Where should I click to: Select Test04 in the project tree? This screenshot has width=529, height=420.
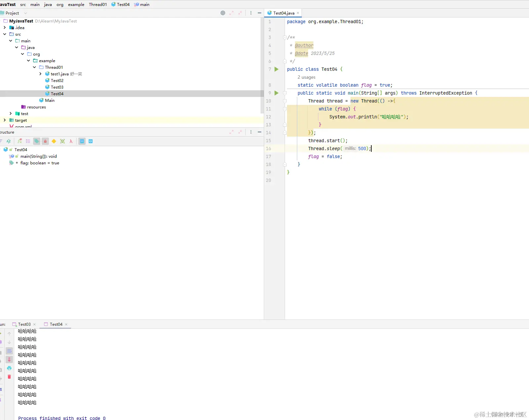tap(57, 94)
